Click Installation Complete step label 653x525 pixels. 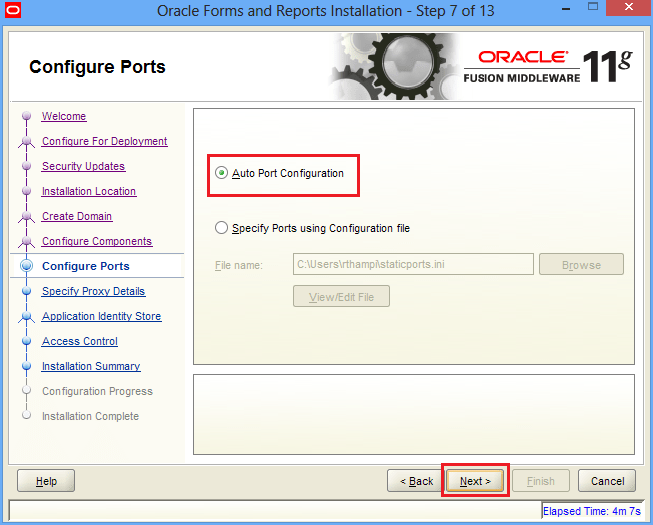[90, 416]
